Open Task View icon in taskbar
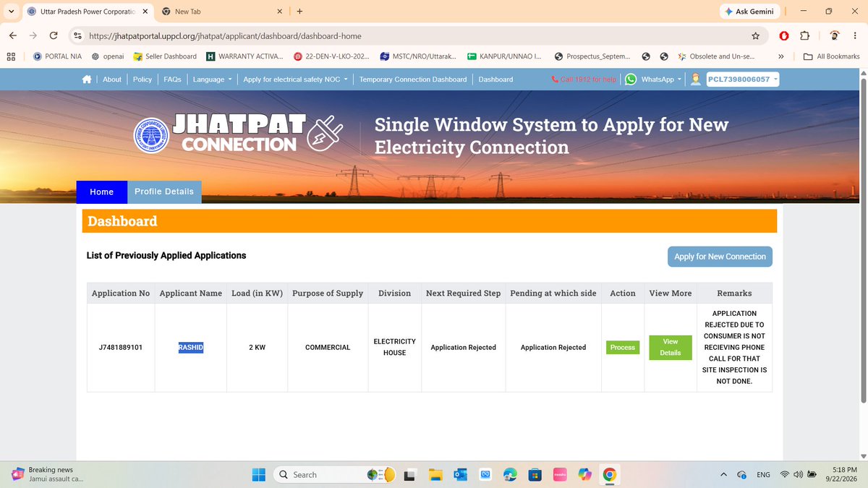This screenshot has width=868, height=488. (x=410, y=474)
